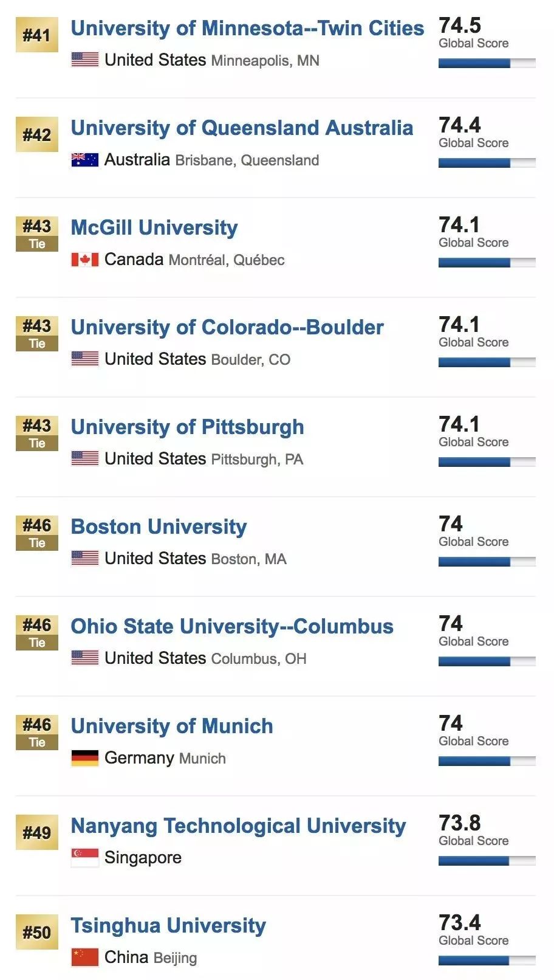The height and width of the screenshot is (980, 554).
Task: Click US flag beside Minneapolis, MN
Action: point(85,60)
